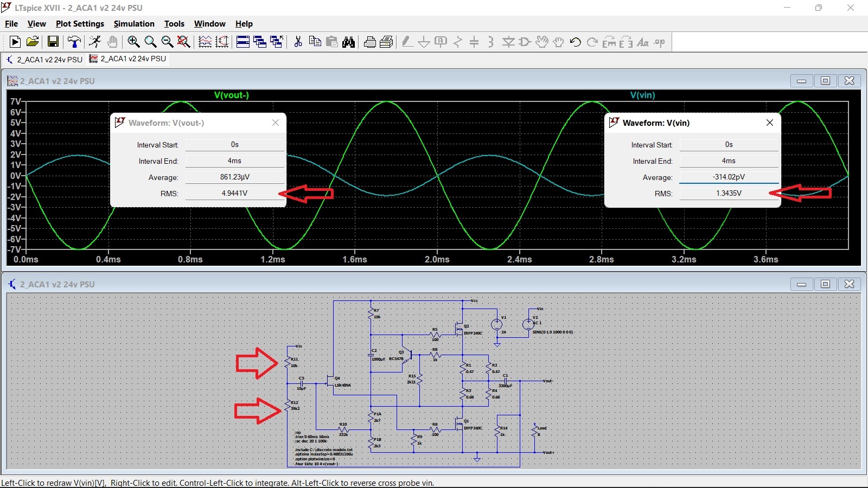This screenshot has height=488, width=868.
Task: Open the Control Panel hammer icon
Action: (74, 42)
